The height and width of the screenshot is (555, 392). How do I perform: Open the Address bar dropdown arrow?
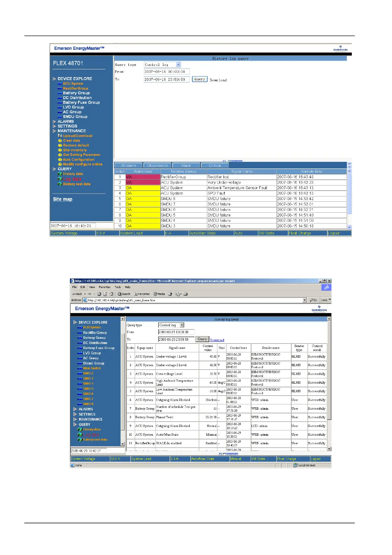(305, 300)
